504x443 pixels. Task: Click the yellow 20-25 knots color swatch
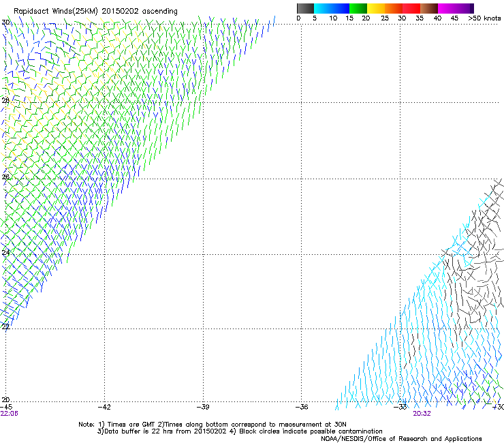376,8
